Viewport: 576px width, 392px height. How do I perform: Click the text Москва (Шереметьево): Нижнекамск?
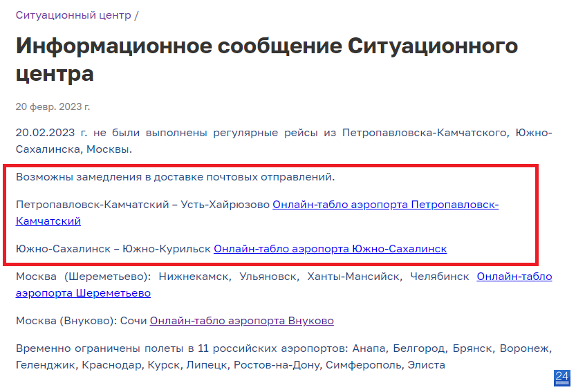[x=123, y=277]
